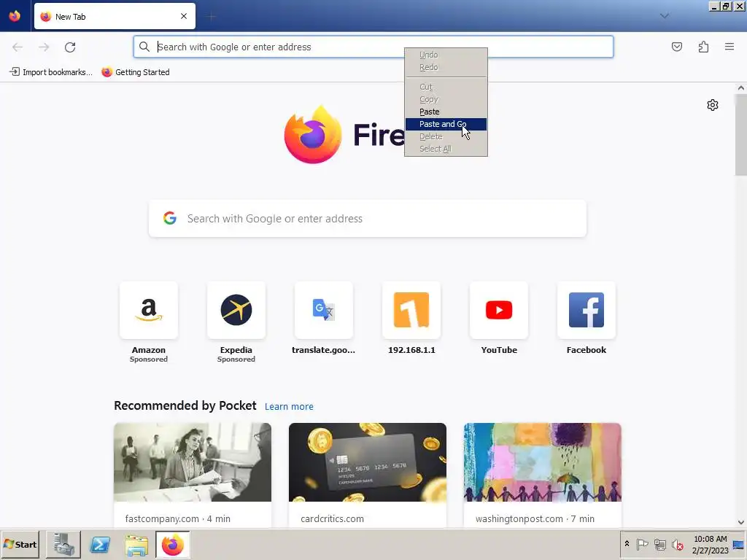The height and width of the screenshot is (560, 747).
Task: Open Windows Explorer from taskbar
Action: click(136, 544)
